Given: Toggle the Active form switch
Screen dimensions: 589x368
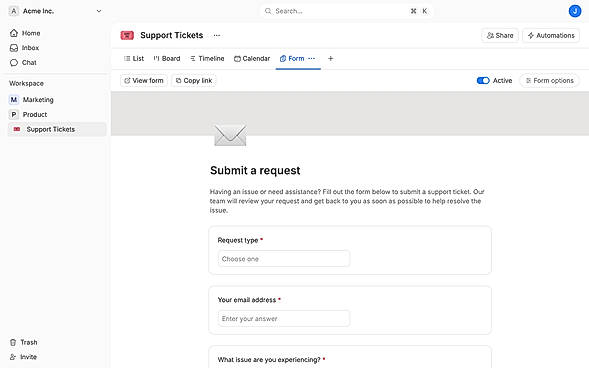Looking at the screenshot, I should pos(483,80).
